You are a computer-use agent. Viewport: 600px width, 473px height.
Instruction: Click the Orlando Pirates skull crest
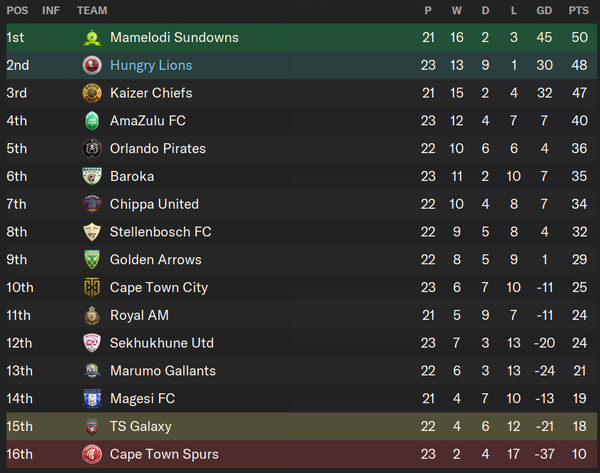pyautogui.click(x=92, y=148)
